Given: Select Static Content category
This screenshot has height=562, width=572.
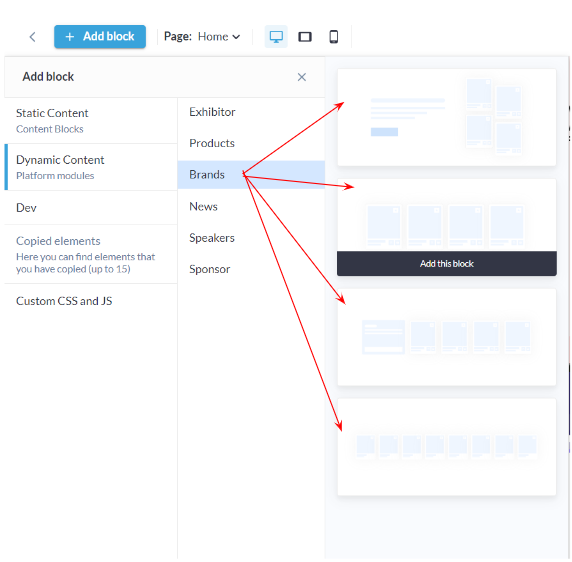Looking at the screenshot, I should (x=91, y=121).
